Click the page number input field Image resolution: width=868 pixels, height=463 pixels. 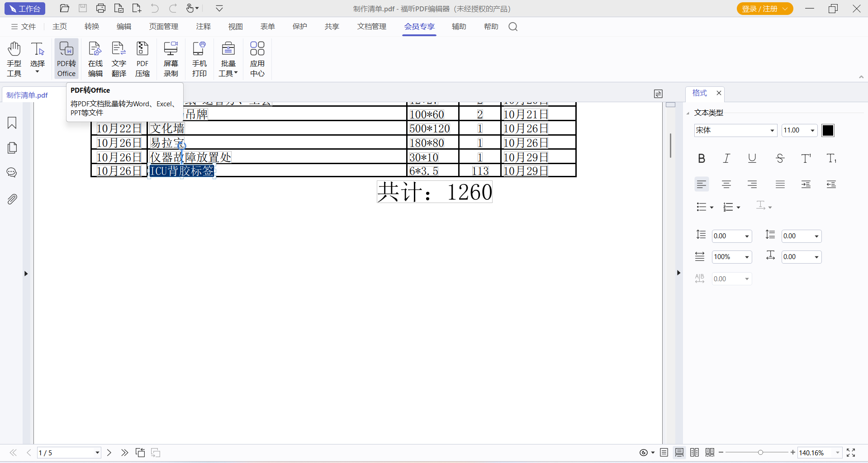[66, 453]
